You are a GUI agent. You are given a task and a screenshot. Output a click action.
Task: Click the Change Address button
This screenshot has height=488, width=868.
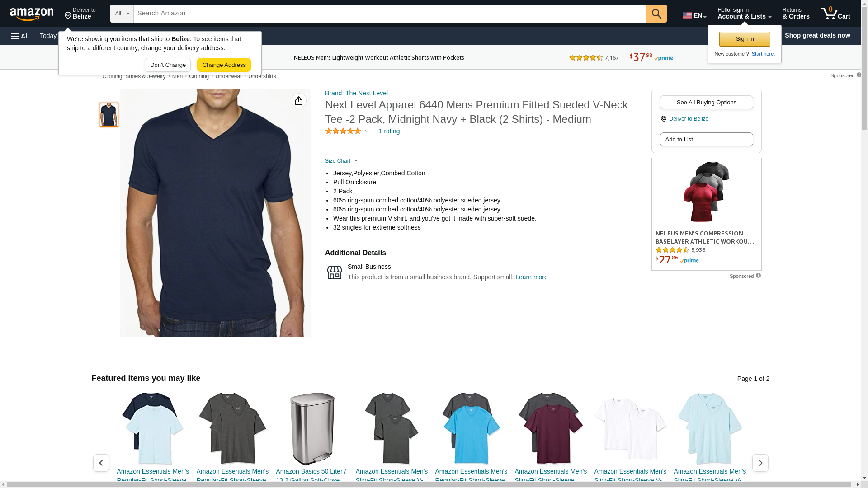coord(224,65)
